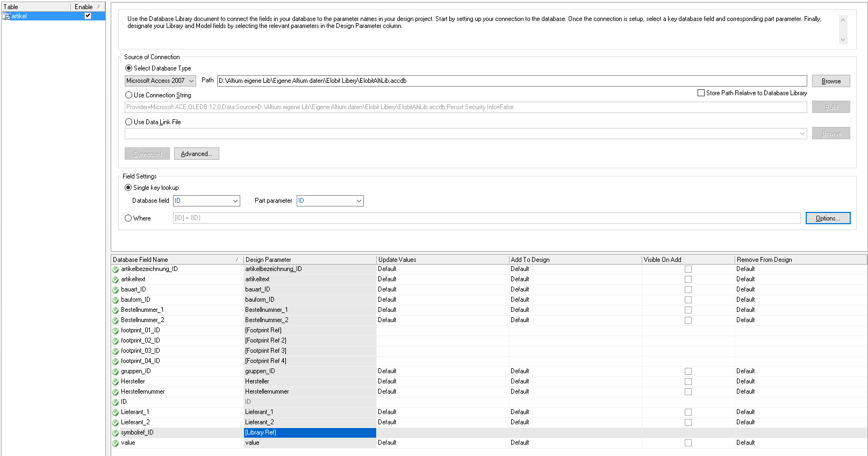Select the Use Connection String option

tap(129, 95)
